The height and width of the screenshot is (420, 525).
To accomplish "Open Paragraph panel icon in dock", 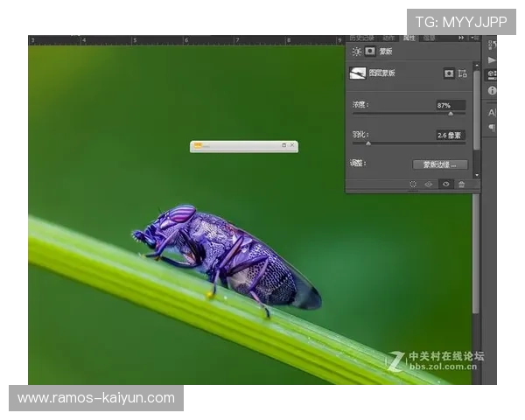I will [492, 128].
